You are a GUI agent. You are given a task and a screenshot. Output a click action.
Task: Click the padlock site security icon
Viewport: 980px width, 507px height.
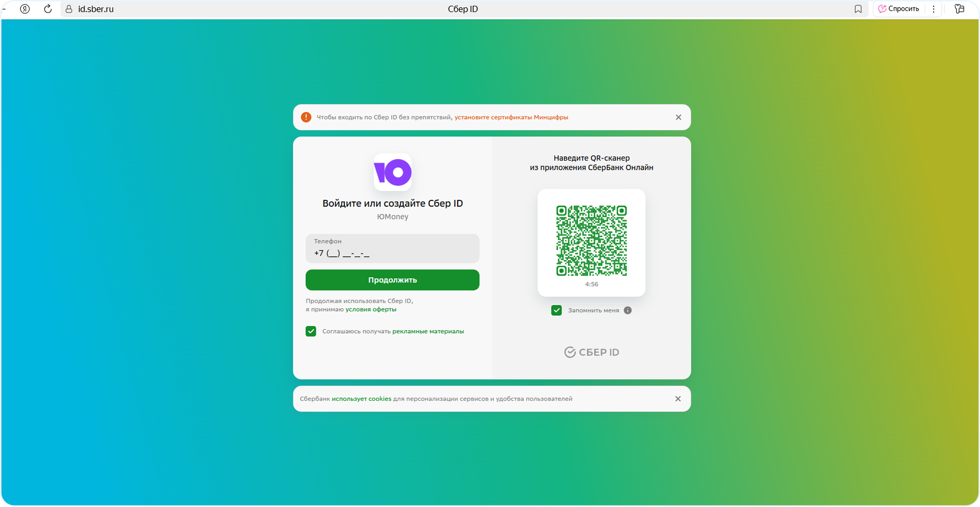69,9
